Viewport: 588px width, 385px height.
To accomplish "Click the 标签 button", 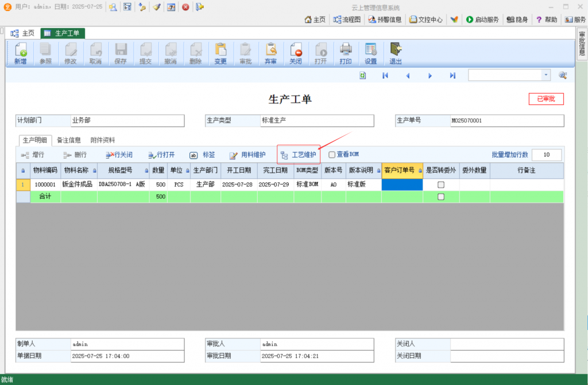I will (x=203, y=155).
